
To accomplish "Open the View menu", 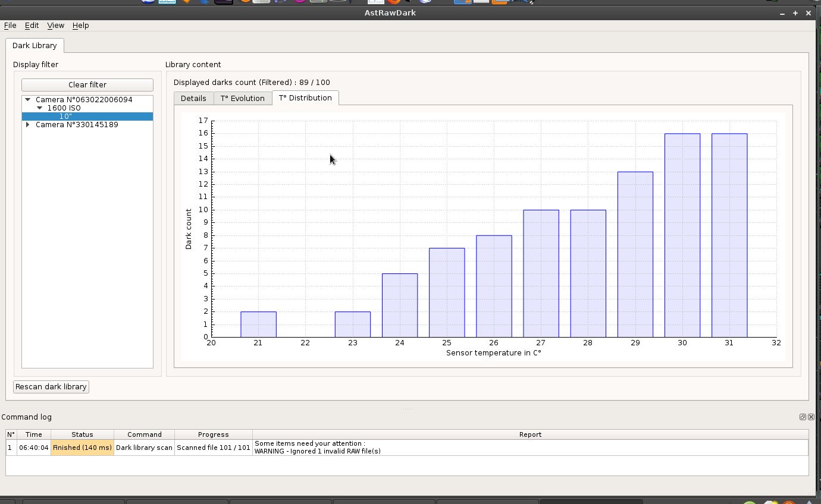I will pos(55,26).
